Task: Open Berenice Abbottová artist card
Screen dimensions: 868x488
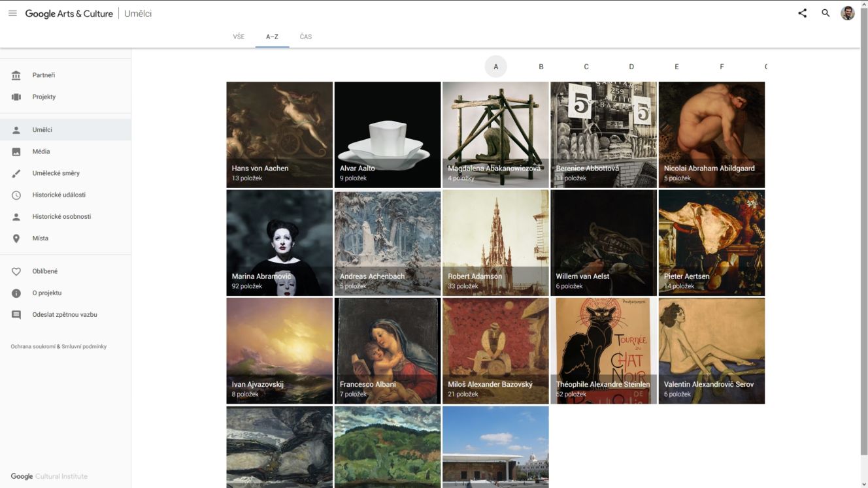Action: point(603,135)
